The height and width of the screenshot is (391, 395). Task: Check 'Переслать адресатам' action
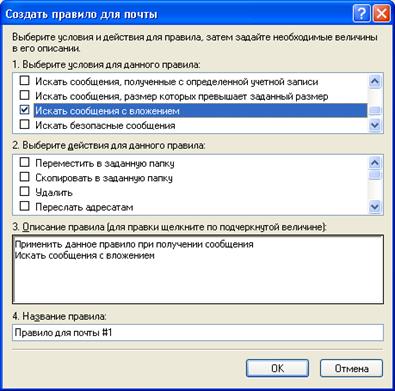24,206
